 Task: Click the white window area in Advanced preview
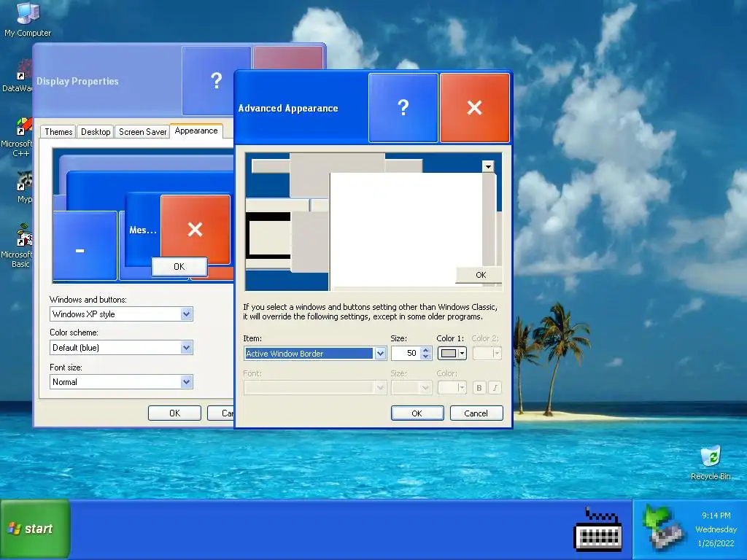(x=406, y=230)
